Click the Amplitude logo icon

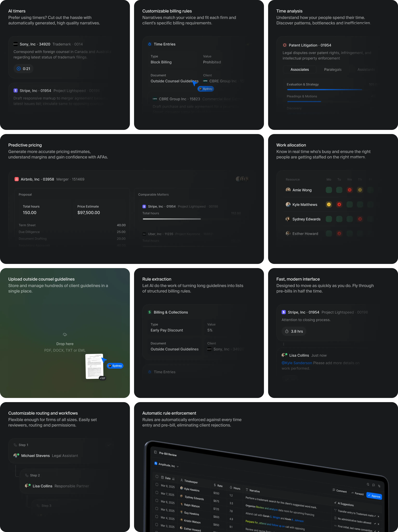(156, 463)
